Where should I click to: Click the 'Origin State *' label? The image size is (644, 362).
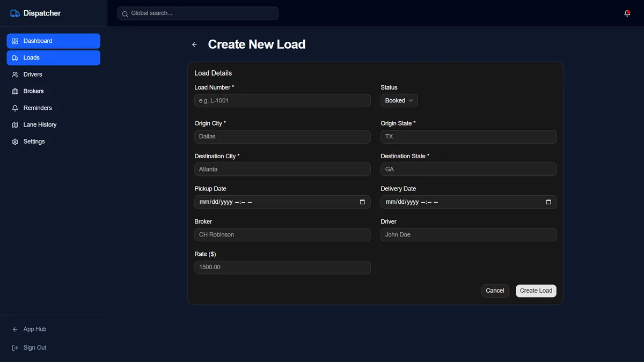398,123
